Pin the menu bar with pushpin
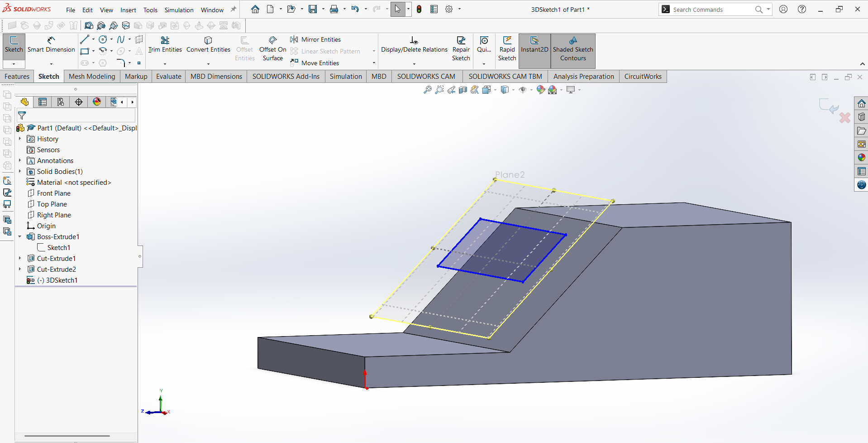 pyautogui.click(x=234, y=9)
